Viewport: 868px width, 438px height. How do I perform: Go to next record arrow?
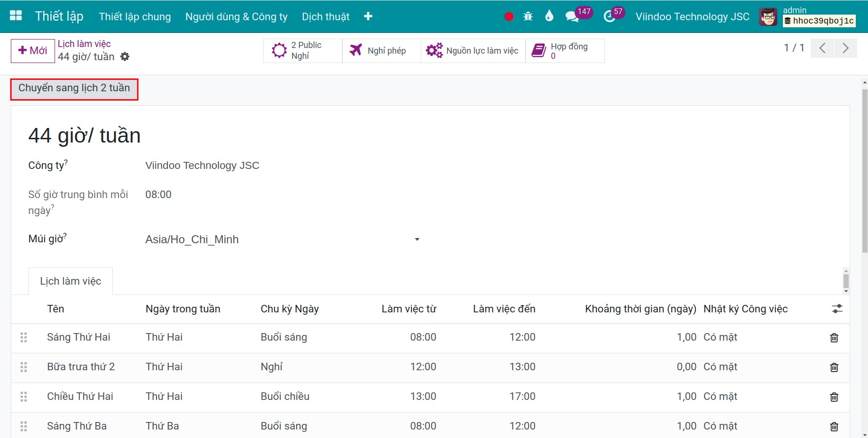point(845,48)
